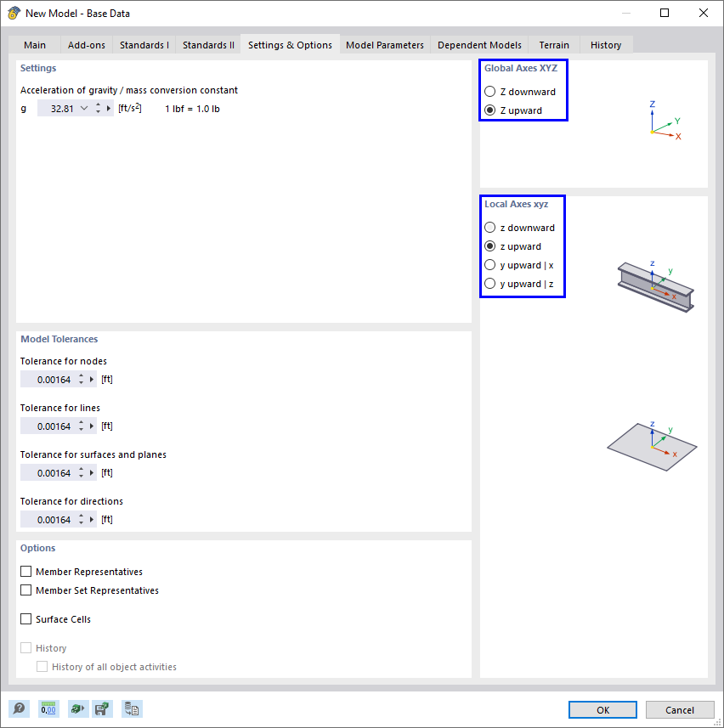The height and width of the screenshot is (728, 724).
Task: Cancel the Base Data dialog
Action: click(x=680, y=709)
